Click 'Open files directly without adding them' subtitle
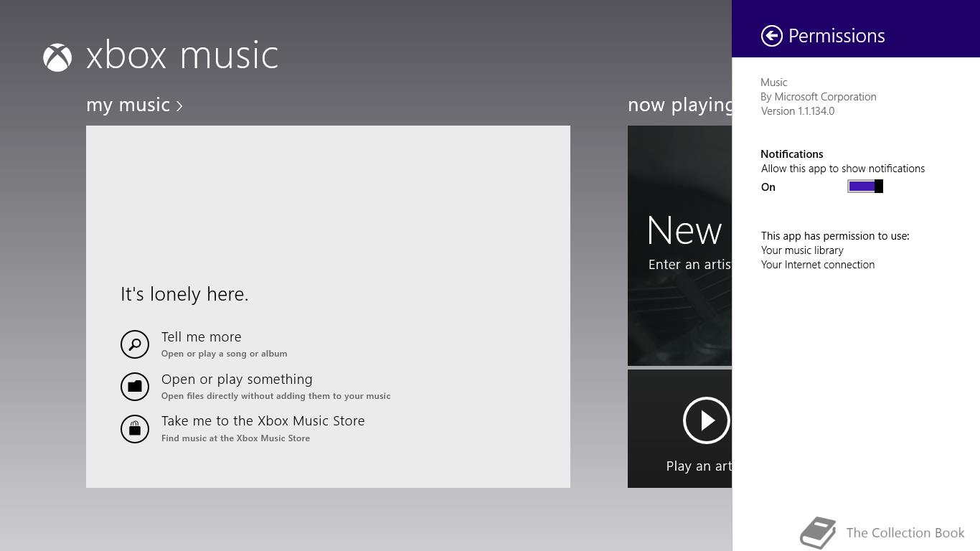Viewport: 980px width, 551px height. pos(275,396)
